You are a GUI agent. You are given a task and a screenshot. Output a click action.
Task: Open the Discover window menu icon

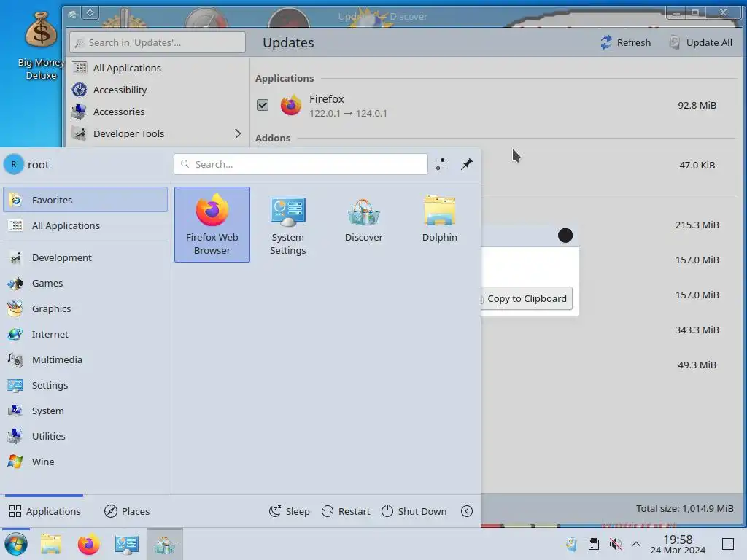[x=72, y=14]
